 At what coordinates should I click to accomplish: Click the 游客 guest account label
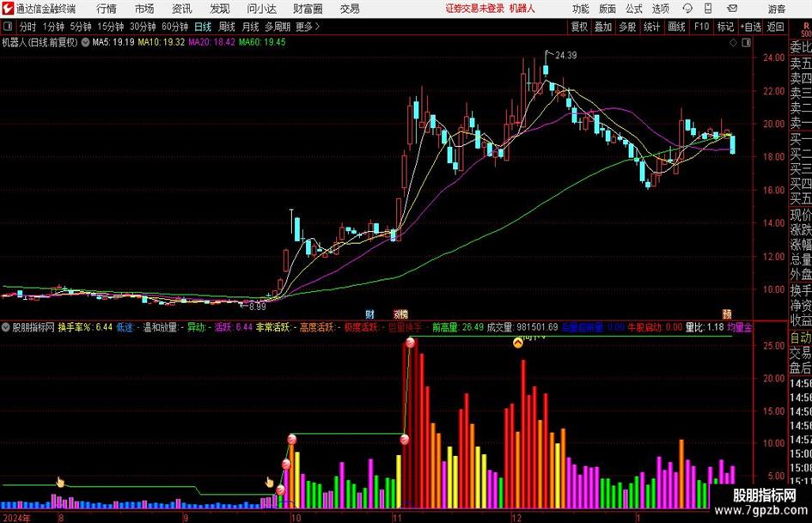[776, 9]
